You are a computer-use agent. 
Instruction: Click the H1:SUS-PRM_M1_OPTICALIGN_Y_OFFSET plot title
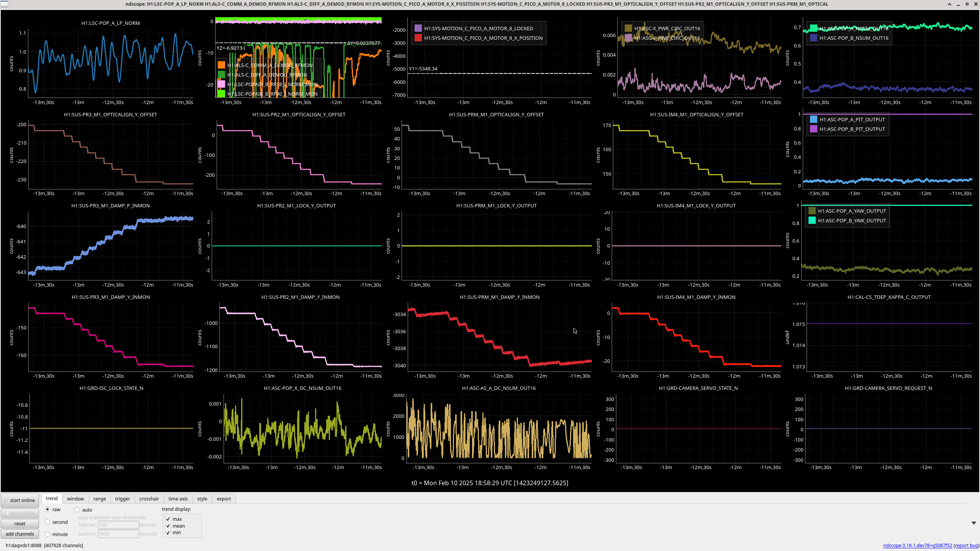coord(497,115)
